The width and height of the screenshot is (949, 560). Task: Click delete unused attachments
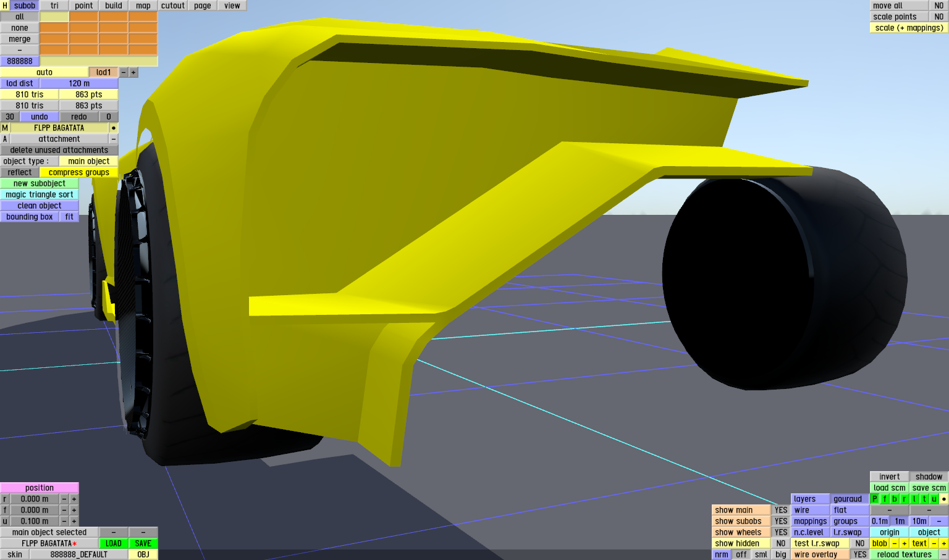[x=59, y=150]
